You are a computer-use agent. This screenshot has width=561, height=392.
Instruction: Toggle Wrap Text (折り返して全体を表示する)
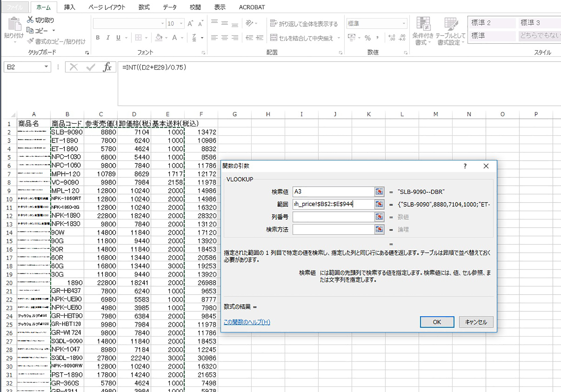(304, 23)
